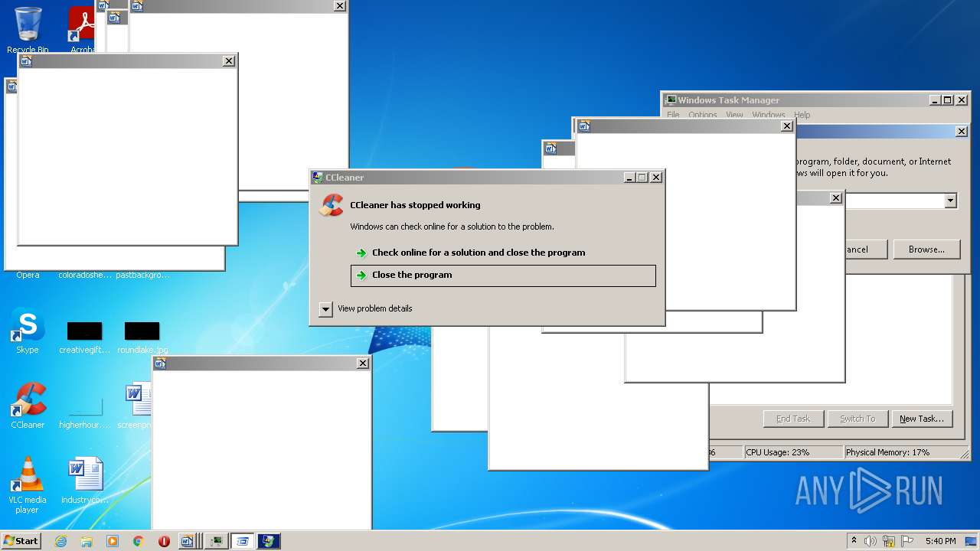Switch to Word windows in taskbar
The image size is (980, 551).
[x=189, y=541]
